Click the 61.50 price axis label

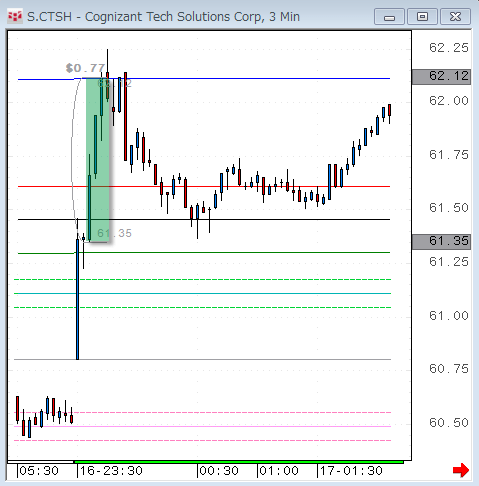449,208
